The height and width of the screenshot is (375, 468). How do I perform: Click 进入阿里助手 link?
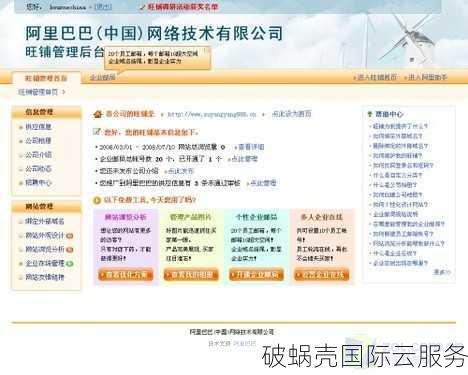click(428, 77)
